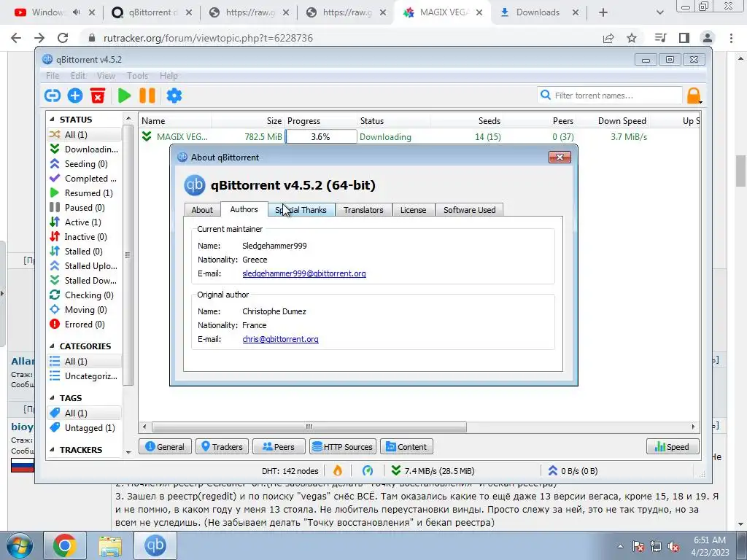Open the browser tab search chevron
This screenshot has height=560, width=747.
click(659, 13)
